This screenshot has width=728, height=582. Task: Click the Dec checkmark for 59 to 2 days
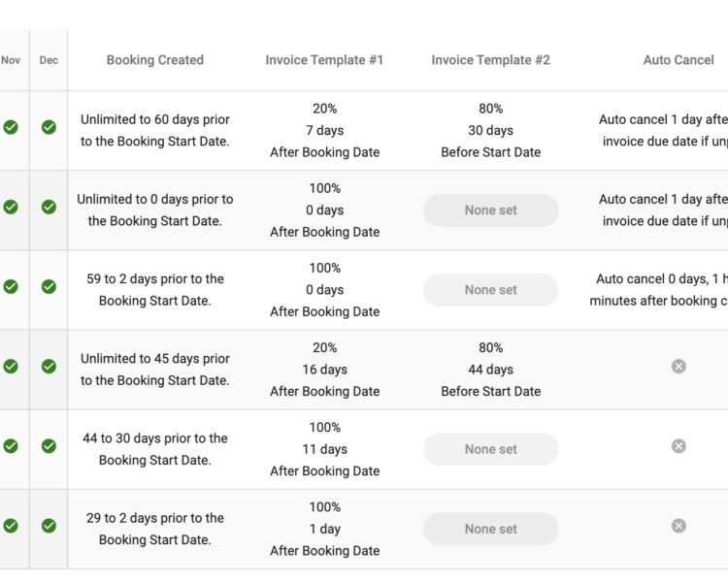coord(49,287)
